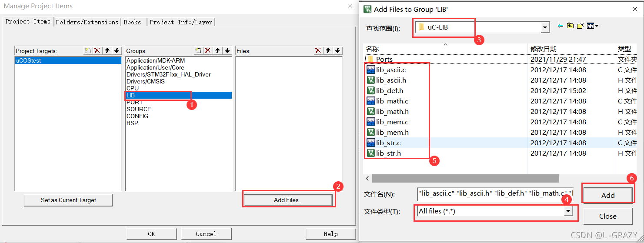Delete the selected file with the Files red X
The width and height of the screenshot is (644, 243).
pos(318,51)
